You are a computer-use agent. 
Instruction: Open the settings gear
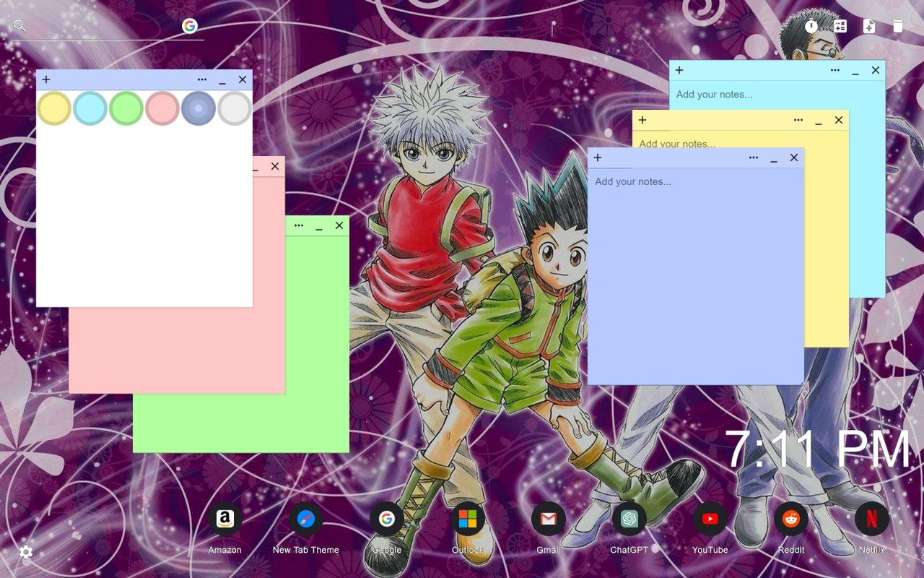[26, 552]
